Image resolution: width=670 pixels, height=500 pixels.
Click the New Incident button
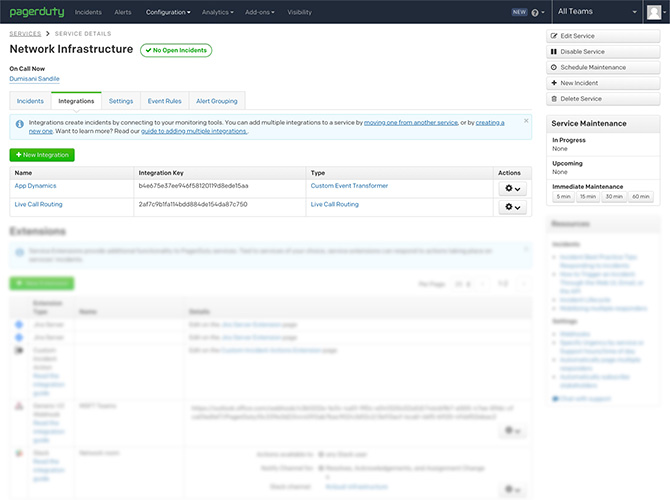603,83
